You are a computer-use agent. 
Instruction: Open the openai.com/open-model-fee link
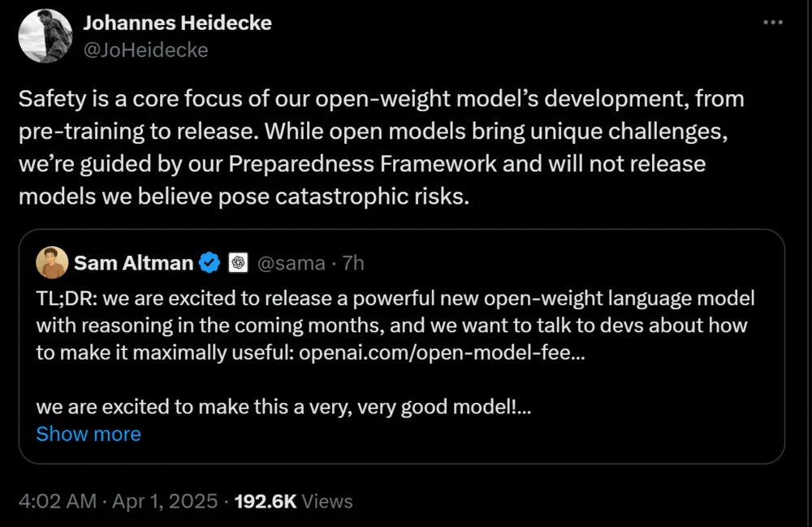[x=438, y=352]
